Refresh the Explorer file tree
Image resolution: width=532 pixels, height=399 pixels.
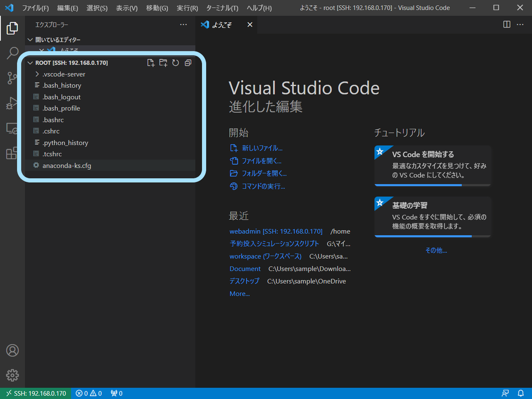tap(175, 62)
